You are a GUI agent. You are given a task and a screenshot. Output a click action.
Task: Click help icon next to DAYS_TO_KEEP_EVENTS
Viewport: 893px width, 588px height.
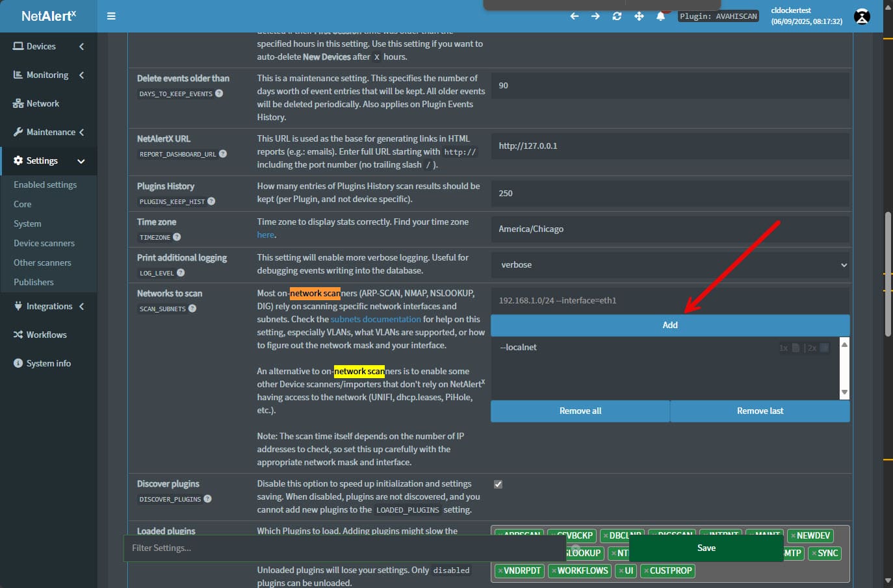pos(219,94)
